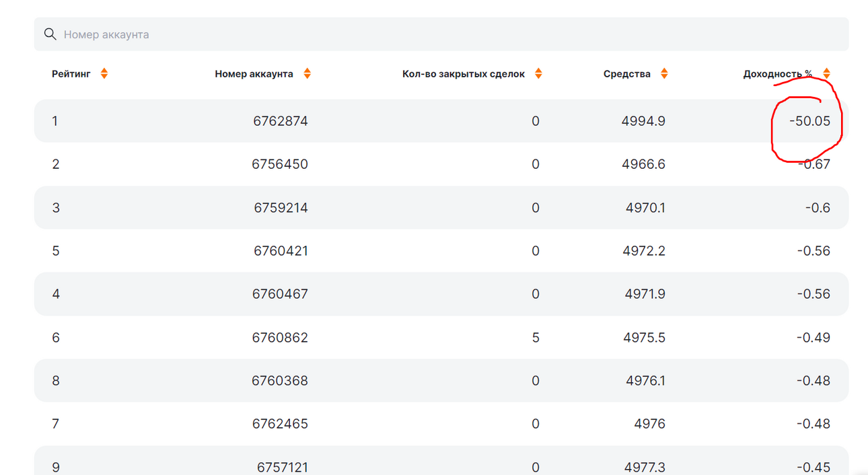
Task: Click the Средства column header label
Action: (x=627, y=74)
